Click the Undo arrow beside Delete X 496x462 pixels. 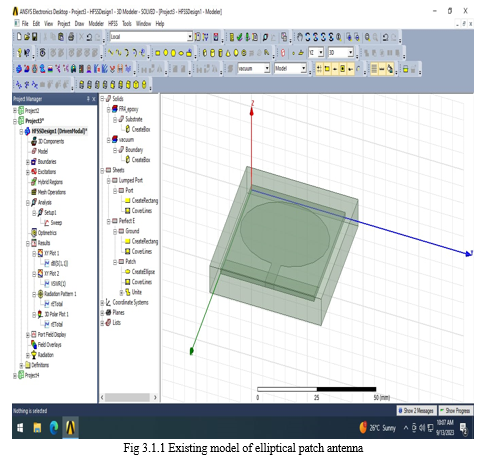coord(89,37)
